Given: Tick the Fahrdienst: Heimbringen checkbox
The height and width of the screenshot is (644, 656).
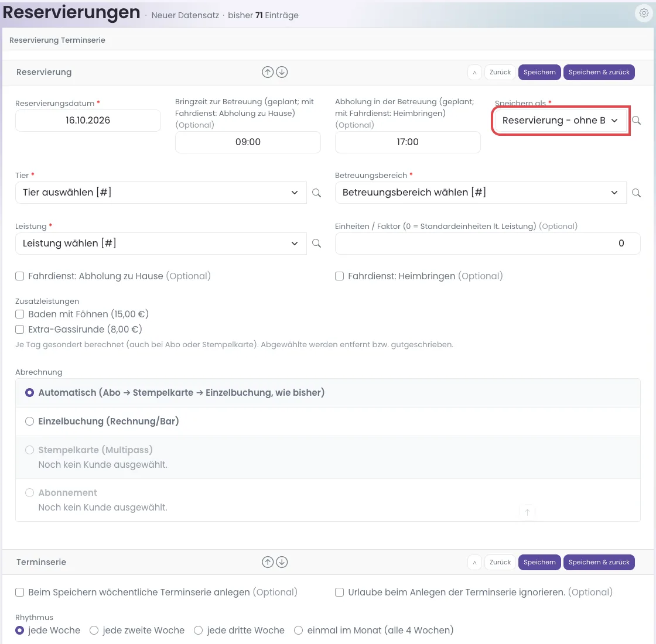Looking at the screenshot, I should [339, 276].
